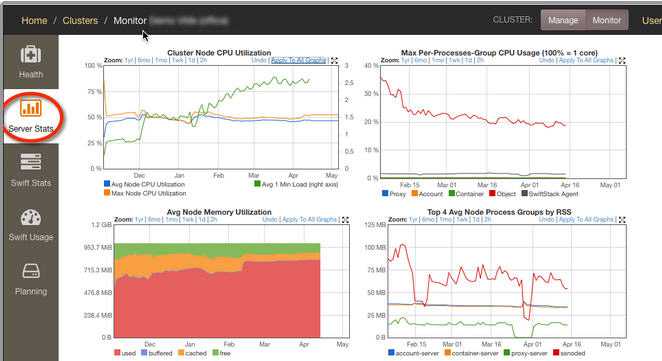Open the Health section in the sidebar
The height and width of the screenshot is (361, 662).
pos(31,62)
